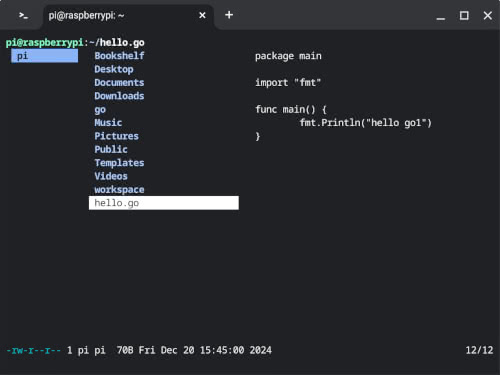Click the 'import "fmt"' preview line
The image size is (500, 375).
(x=288, y=82)
